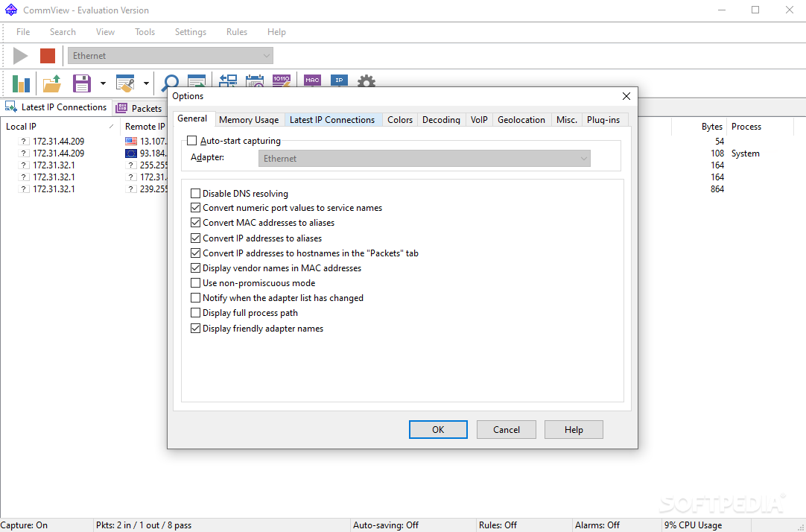Open the Help menu
The image size is (806, 532).
pos(276,32)
